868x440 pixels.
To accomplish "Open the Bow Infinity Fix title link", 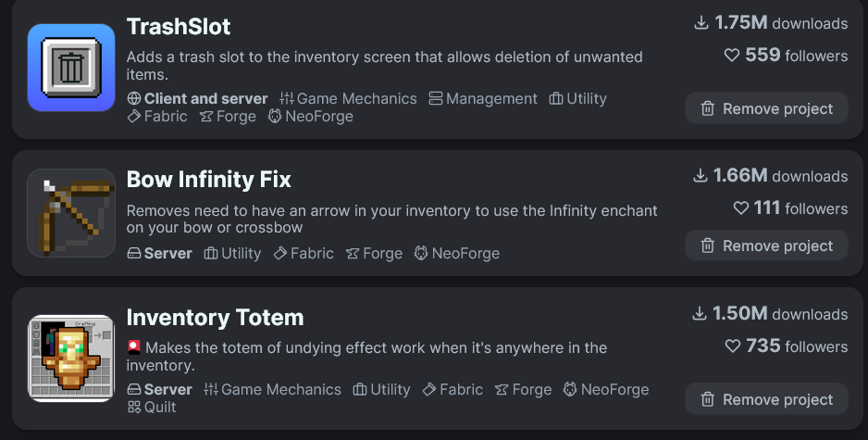I will click(208, 179).
